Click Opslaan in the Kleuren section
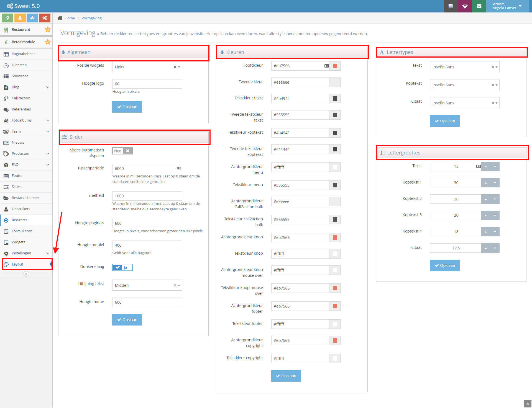The width and height of the screenshot is (532, 408). coord(286,376)
